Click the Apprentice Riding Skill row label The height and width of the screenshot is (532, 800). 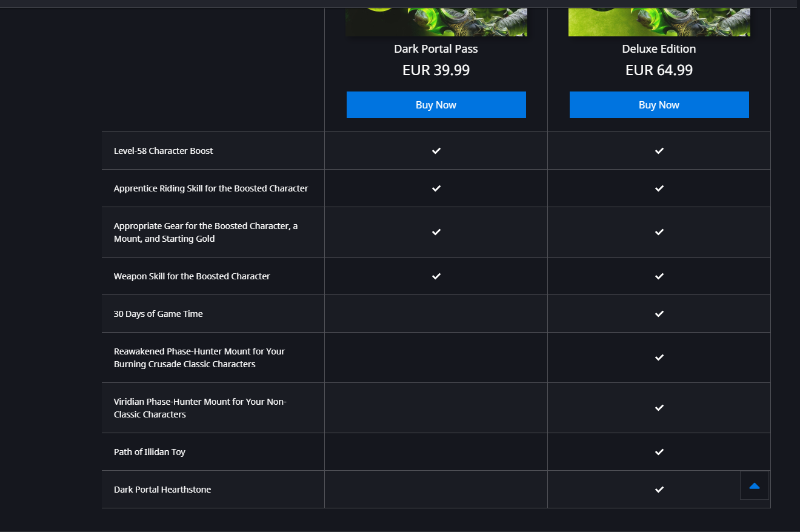coord(211,188)
